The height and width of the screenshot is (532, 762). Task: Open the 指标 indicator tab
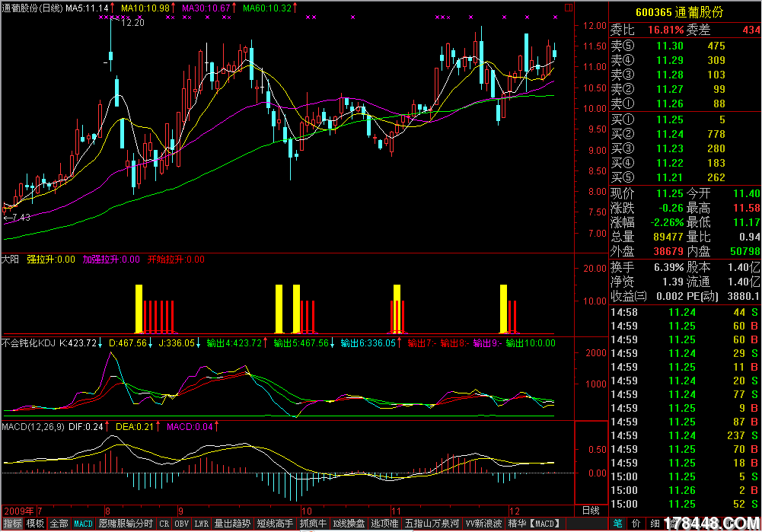(x=13, y=524)
